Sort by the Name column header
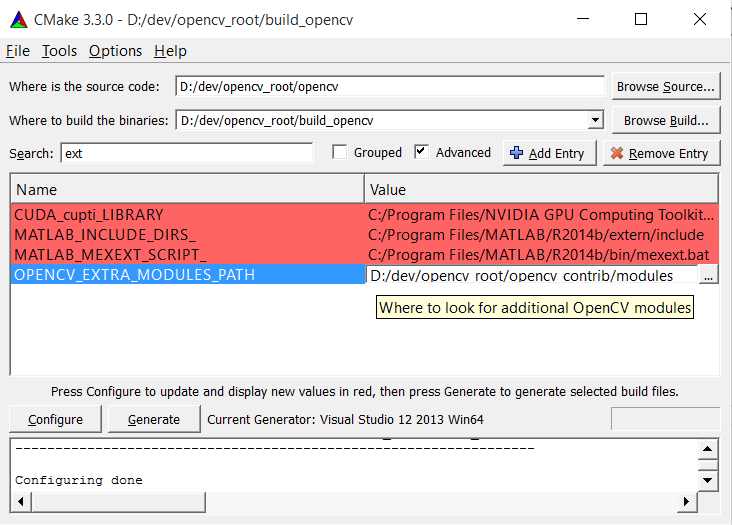The height and width of the screenshot is (525, 732). click(187, 189)
